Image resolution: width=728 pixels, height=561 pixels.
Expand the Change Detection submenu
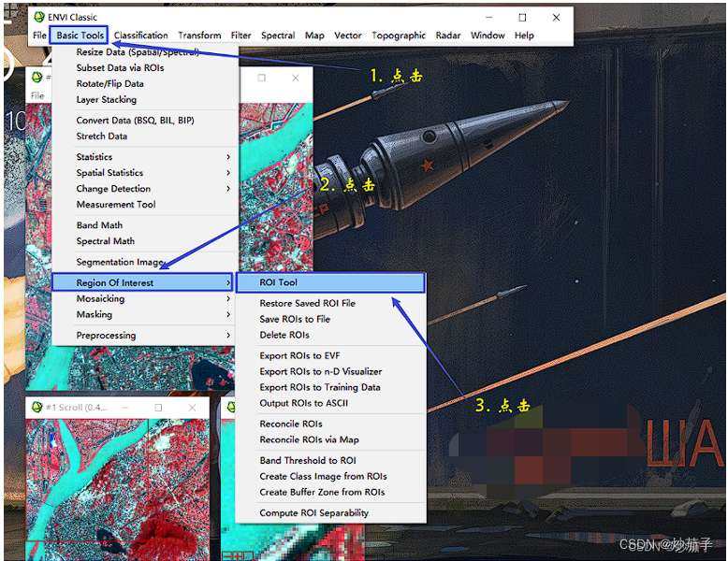pyautogui.click(x=145, y=188)
